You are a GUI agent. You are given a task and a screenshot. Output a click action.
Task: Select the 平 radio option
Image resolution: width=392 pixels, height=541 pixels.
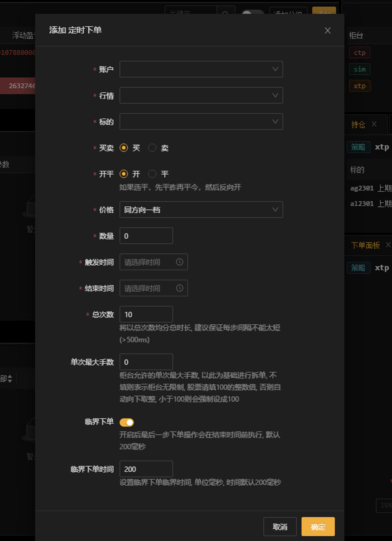coord(152,174)
